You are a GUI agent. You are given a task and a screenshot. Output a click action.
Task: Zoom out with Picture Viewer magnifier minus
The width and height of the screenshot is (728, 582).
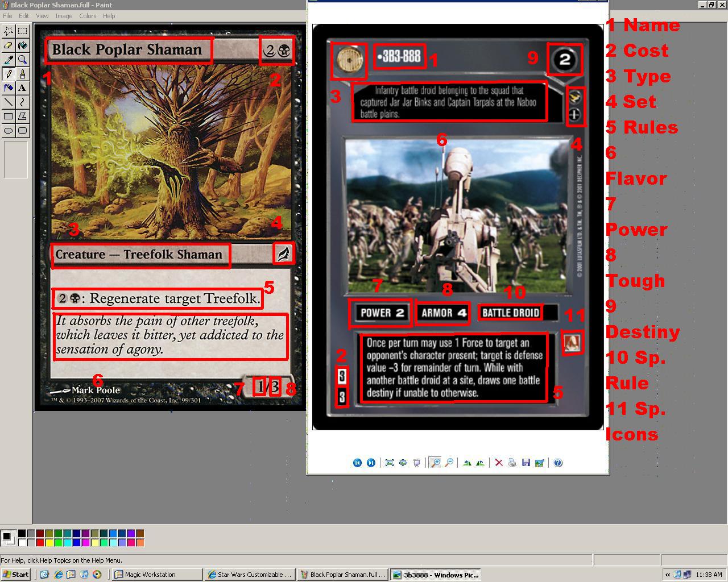(x=449, y=463)
